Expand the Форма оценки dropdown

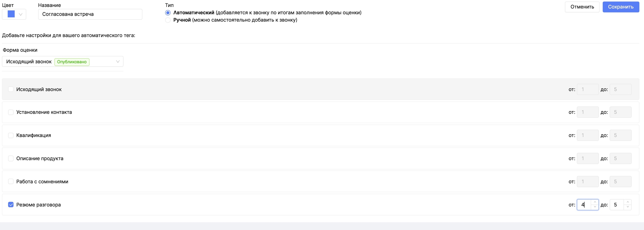[118, 62]
